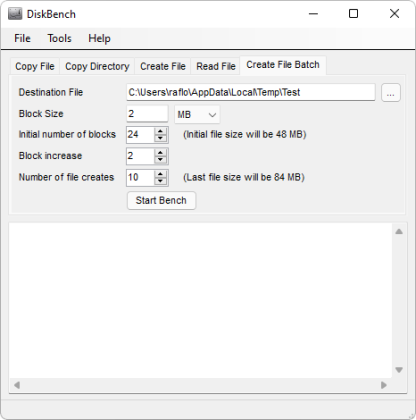The width and height of the screenshot is (416, 420).
Task: Click Block increase down arrow
Action: tap(161, 160)
